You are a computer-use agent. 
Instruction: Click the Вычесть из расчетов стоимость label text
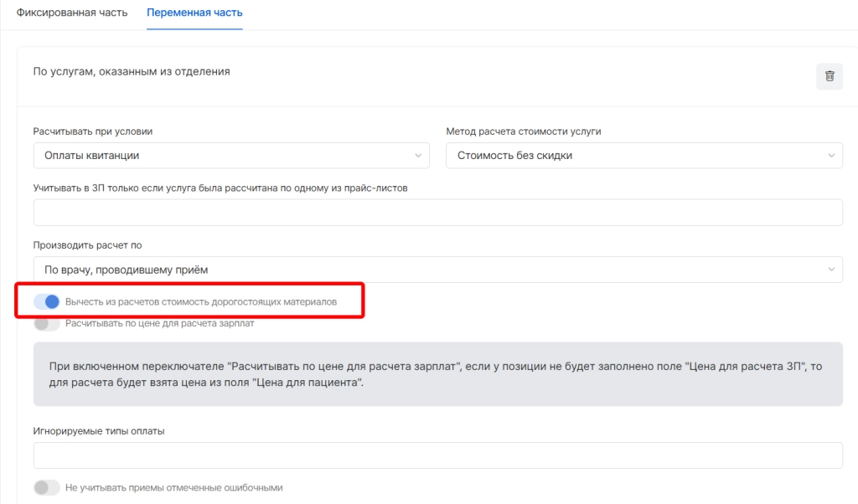coord(201,301)
